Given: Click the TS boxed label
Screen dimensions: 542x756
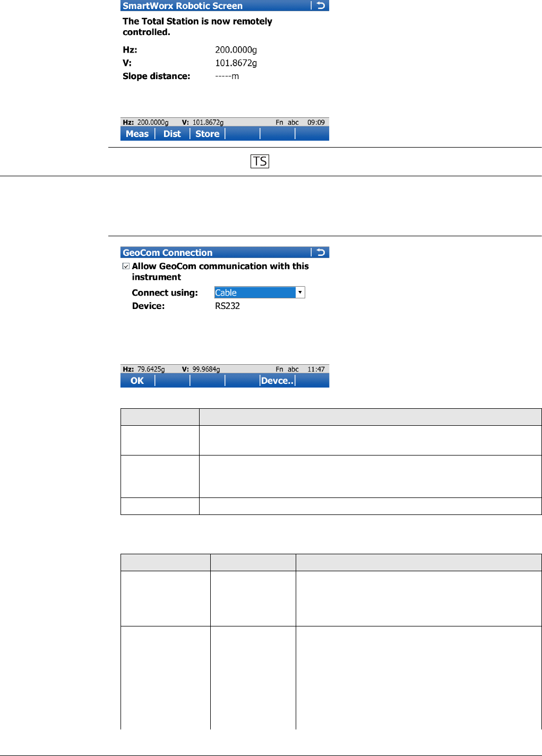Looking at the screenshot, I should [260, 161].
